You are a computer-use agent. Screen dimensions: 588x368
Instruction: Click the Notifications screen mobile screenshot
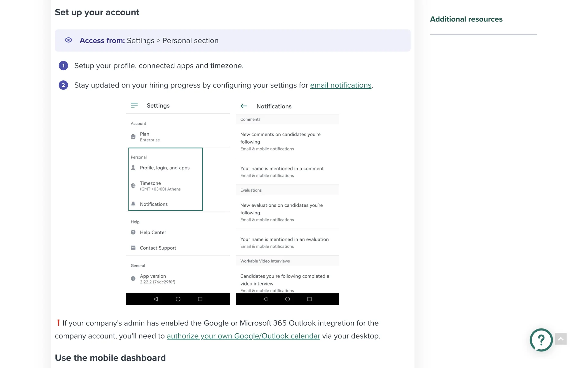(x=287, y=202)
